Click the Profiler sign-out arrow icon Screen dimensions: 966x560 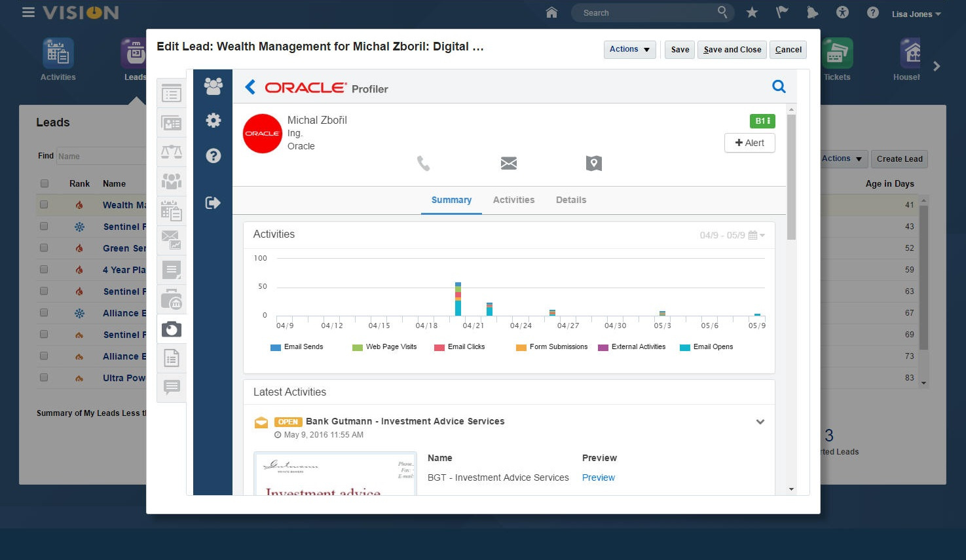point(213,203)
